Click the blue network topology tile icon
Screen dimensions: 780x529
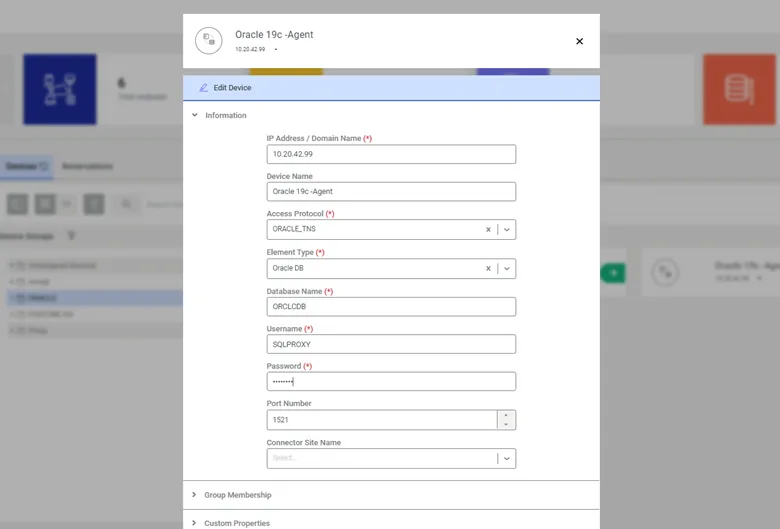(60, 89)
